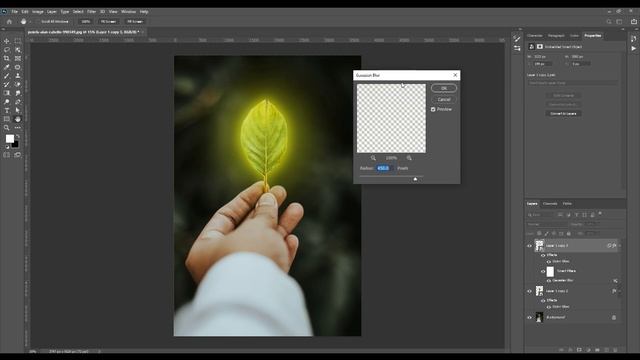The height and width of the screenshot is (360, 640).
Task: Select the Eyedropper tool
Action: (x=7, y=67)
